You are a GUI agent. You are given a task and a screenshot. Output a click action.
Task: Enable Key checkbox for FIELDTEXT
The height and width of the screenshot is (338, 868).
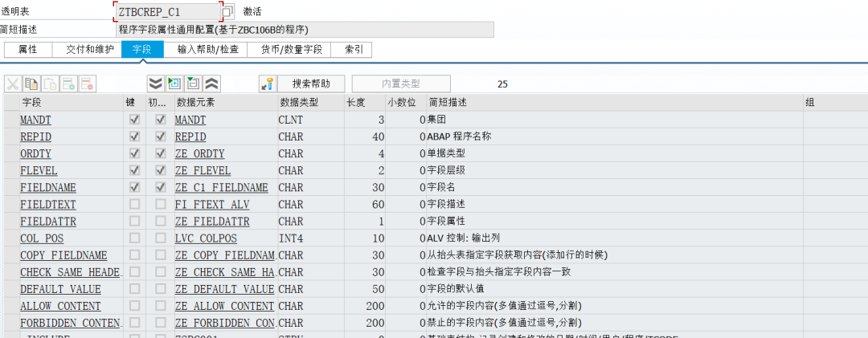134,204
